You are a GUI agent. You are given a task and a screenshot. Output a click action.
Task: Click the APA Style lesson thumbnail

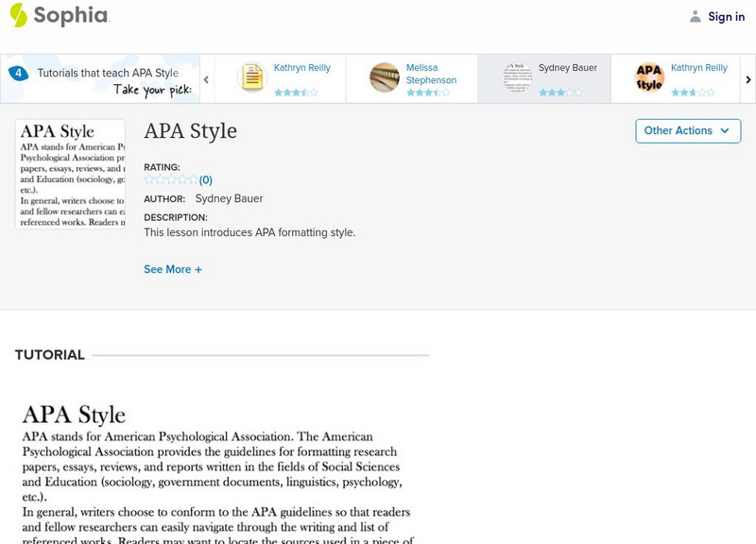click(71, 174)
